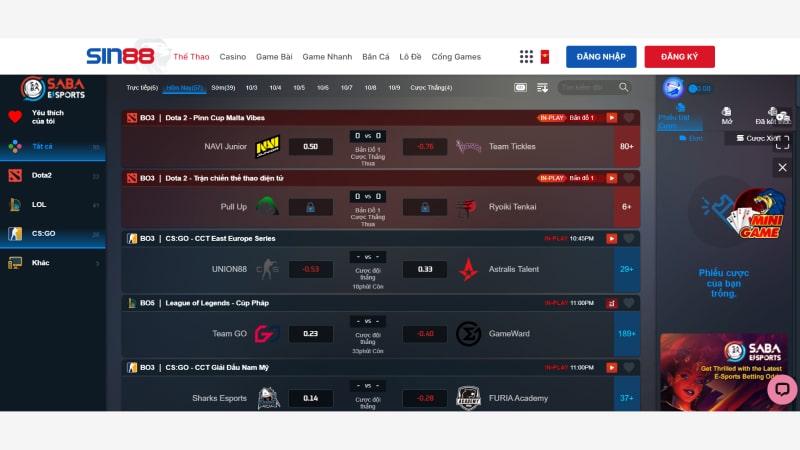Open the Game Bài menu
Screen dimensions: 800x450
pyautogui.click(x=274, y=57)
